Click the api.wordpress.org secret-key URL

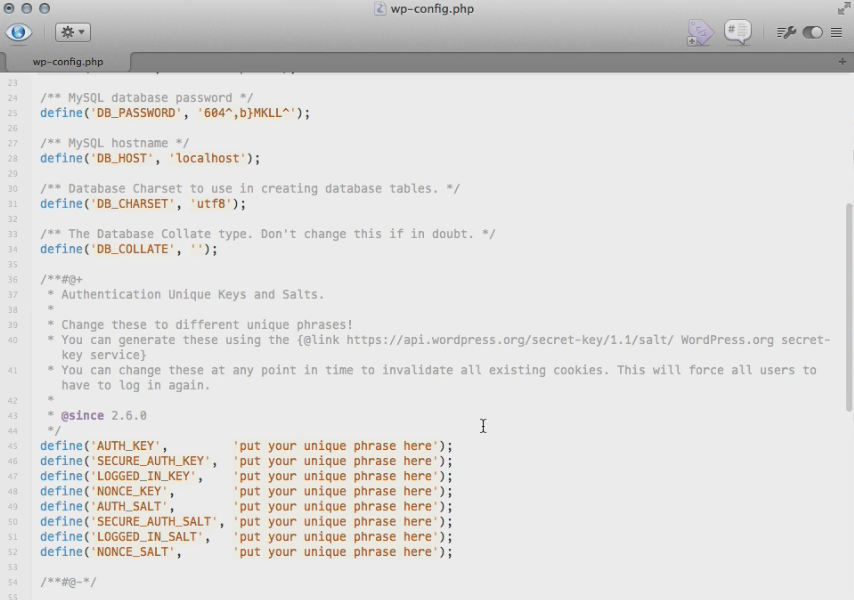pyautogui.click(x=510, y=340)
